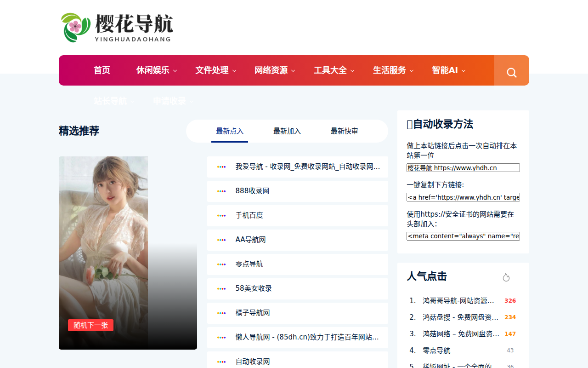588x368 pixels.
Task: Expand the 休闲娱乐 dropdown menu
Action: coord(157,70)
